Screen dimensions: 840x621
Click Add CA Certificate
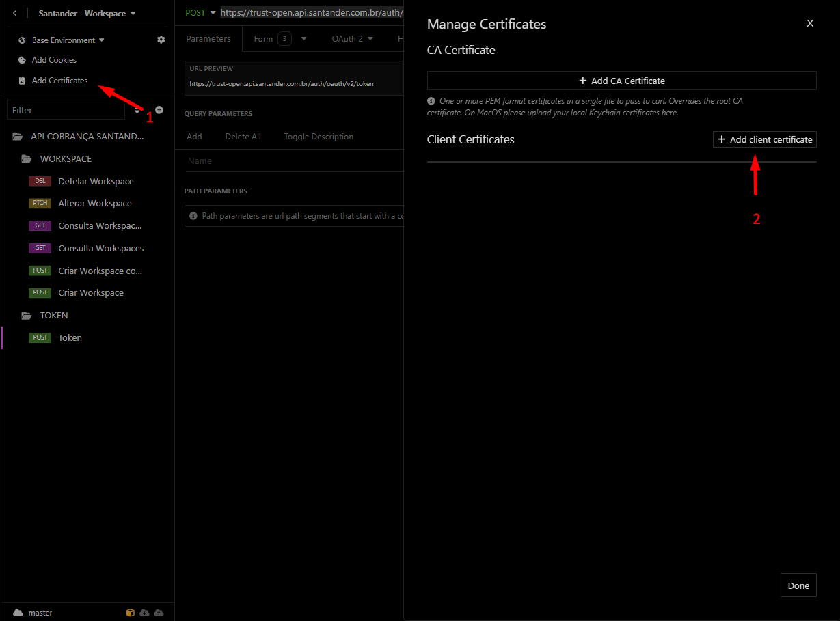tap(622, 81)
